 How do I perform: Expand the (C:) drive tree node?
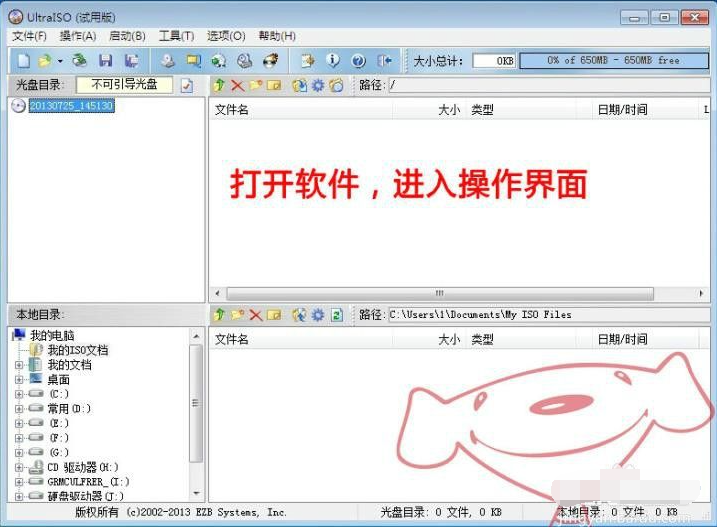coord(18,394)
